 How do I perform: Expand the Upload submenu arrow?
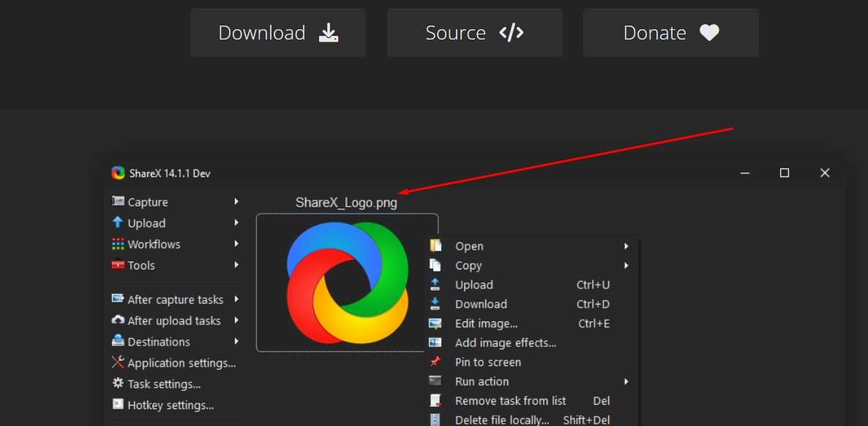[236, 223]
